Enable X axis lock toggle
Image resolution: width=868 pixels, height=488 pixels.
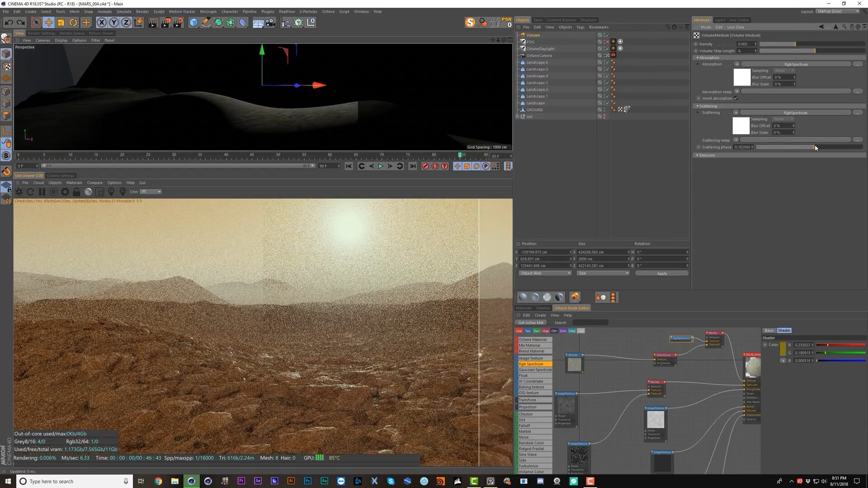(102, 22)
